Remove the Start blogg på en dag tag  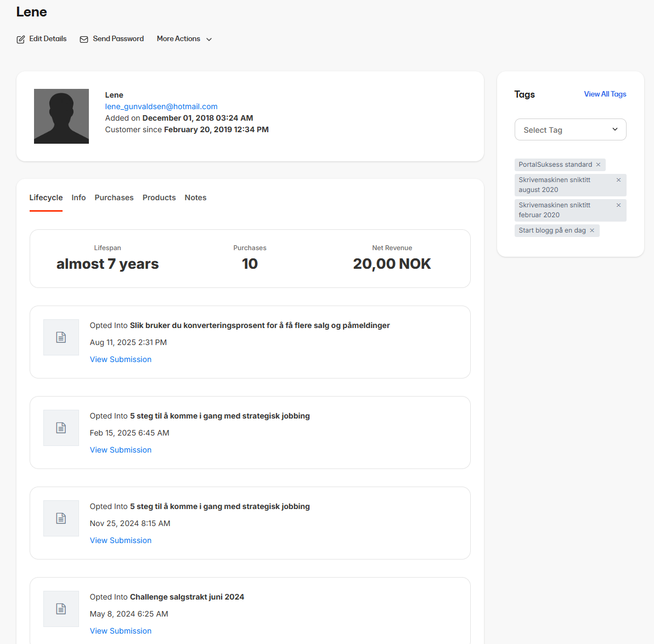pyautogui.click(x=592, y=230)
